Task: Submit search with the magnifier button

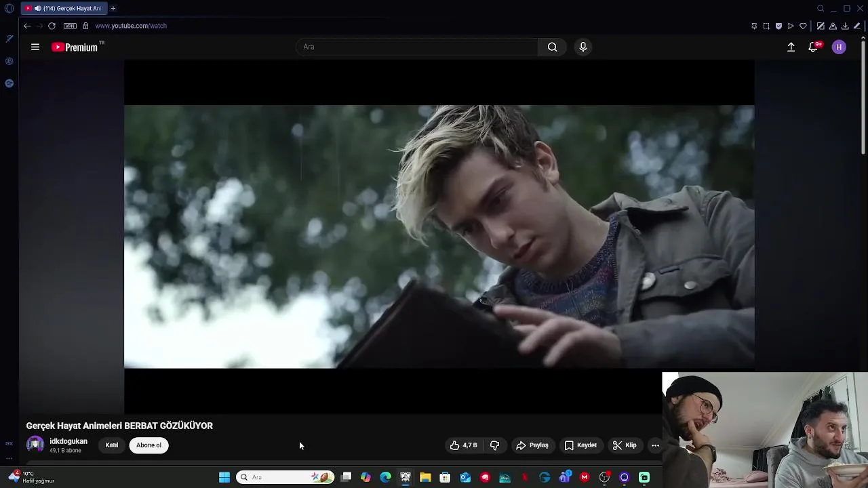Action: pos(553,47)
